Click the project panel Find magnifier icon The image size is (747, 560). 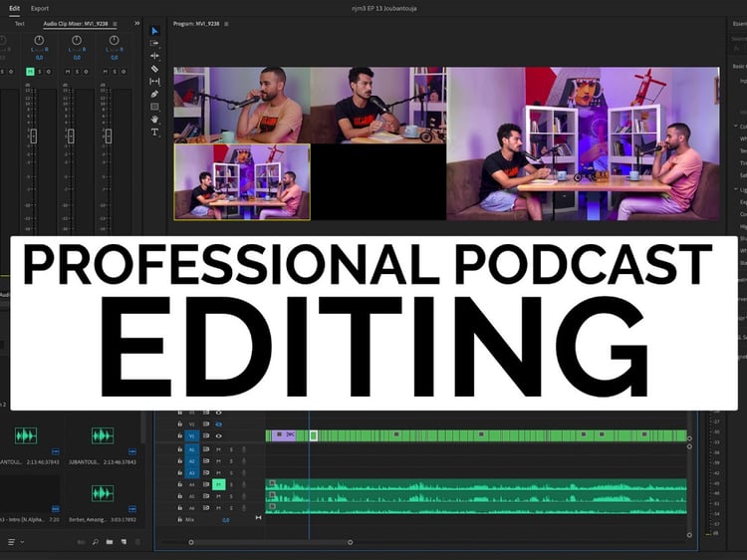point(96,542)
